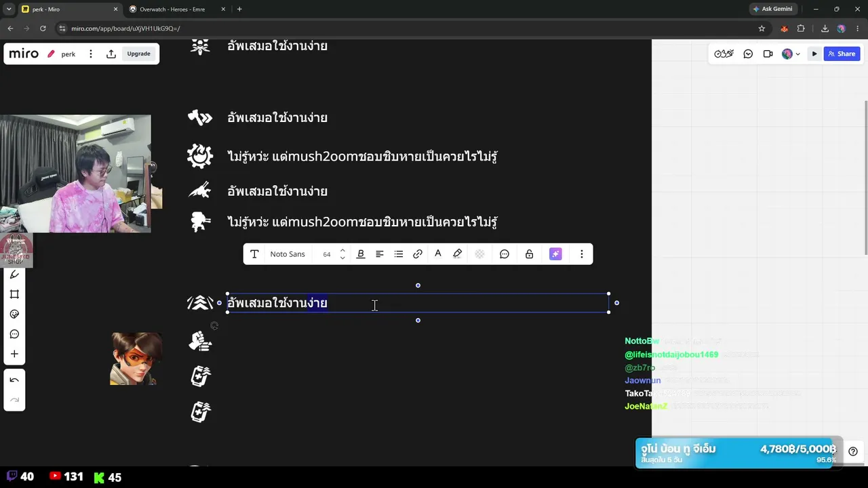The width and height of the screenshot is (868, 488).
Task: Start presentation mode
Action: (814, 54)
